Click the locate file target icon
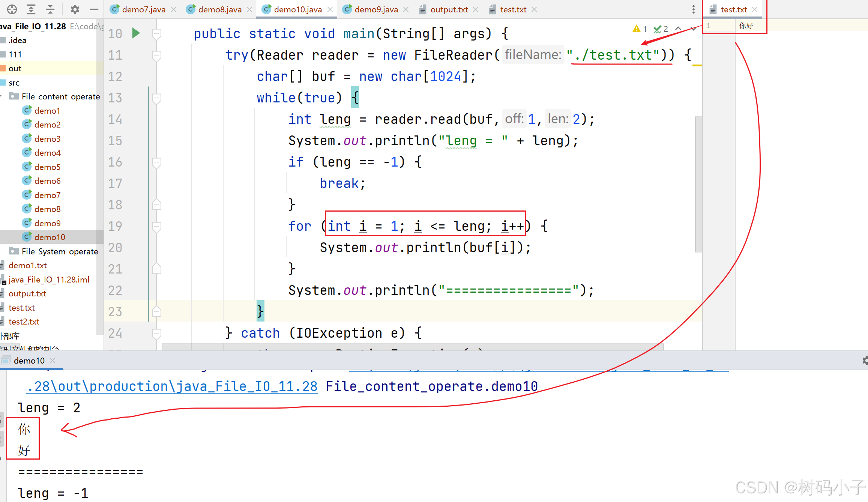 (x=12, y=9)
